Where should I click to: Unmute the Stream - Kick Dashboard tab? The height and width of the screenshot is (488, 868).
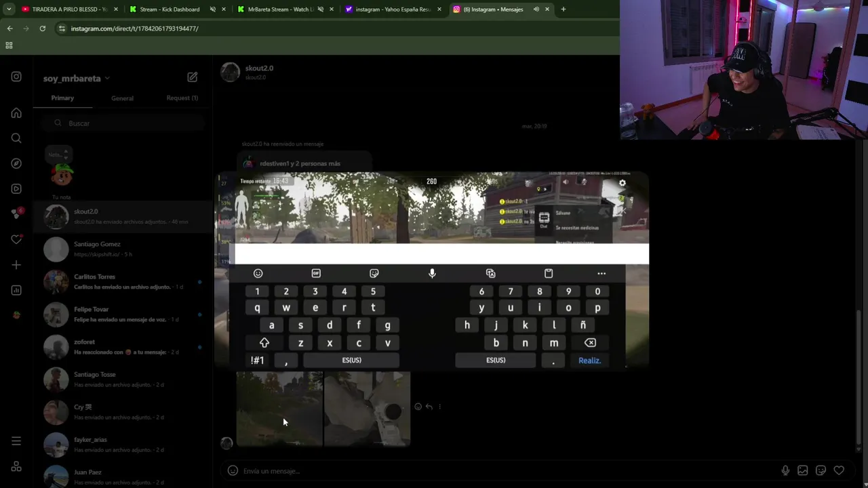click(212, 9)
